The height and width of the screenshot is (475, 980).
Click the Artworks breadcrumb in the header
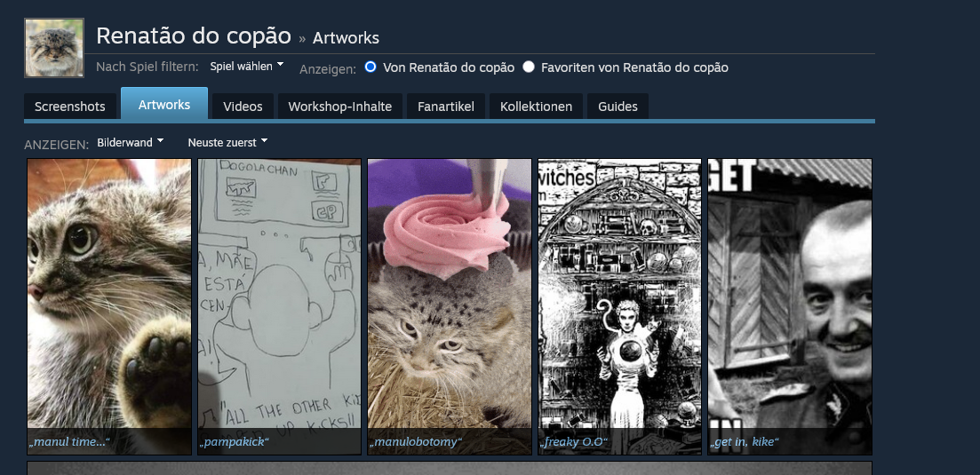pyautogui.click(x=346, y=37)
